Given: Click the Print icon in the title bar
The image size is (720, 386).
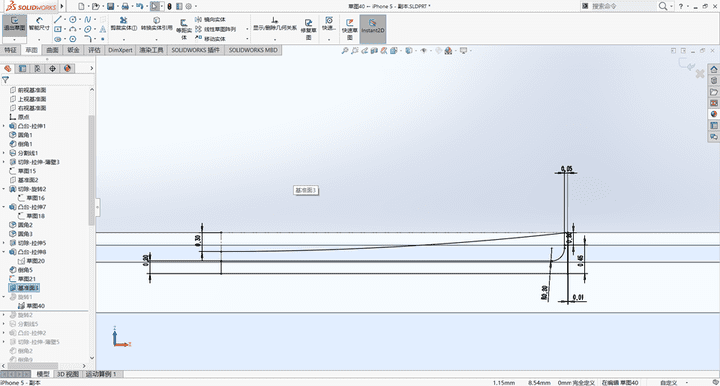Looking at the screenshot, I should pyautogui.click(x=125, y=6).
